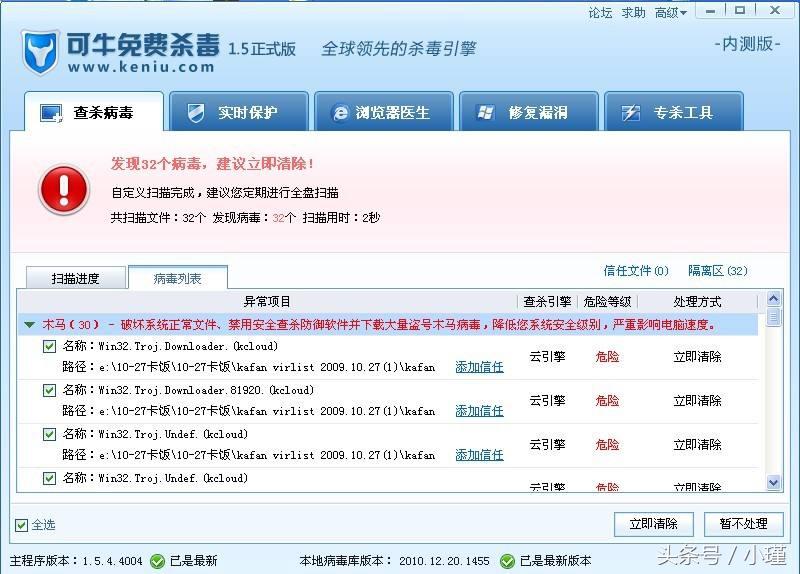Image resolution: width=800 pixels, height=574 pixels.
Task: Switch to the 扫描进度 sub-tab
Action: 76,278
